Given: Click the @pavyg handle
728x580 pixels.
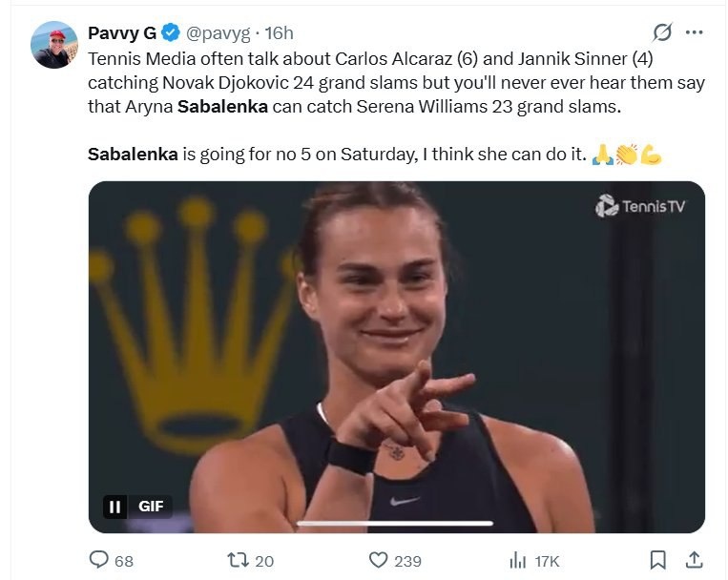Looking at the screenshot, I should (x=218, y=33).
